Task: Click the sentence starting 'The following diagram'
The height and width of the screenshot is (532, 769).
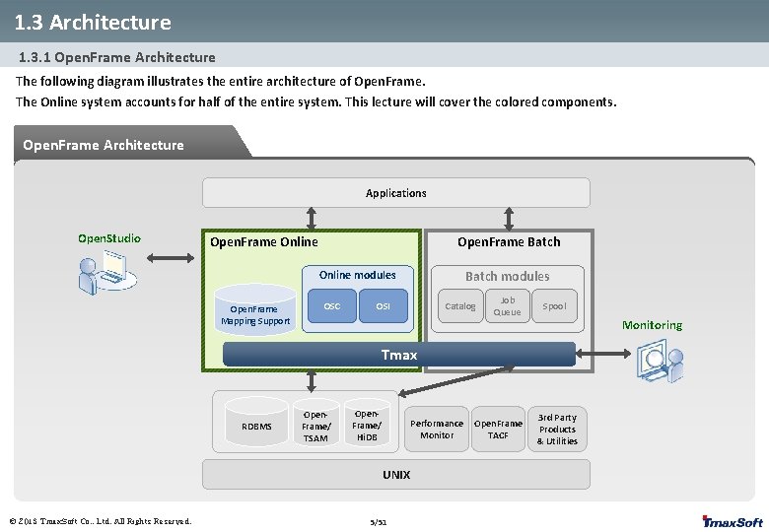Action: pos(220,82)
